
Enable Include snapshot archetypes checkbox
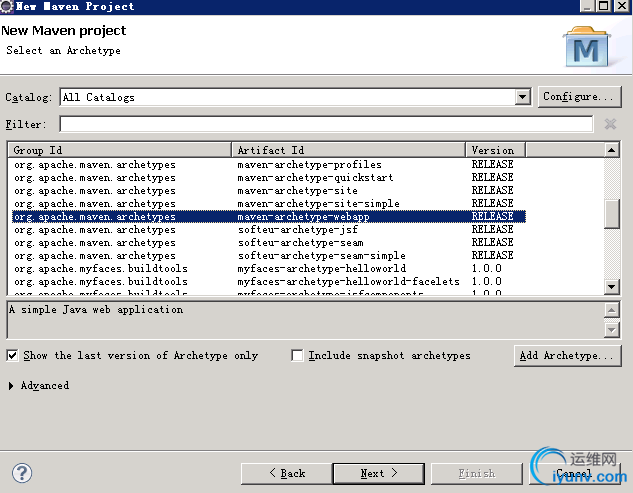tap(297, 355)
